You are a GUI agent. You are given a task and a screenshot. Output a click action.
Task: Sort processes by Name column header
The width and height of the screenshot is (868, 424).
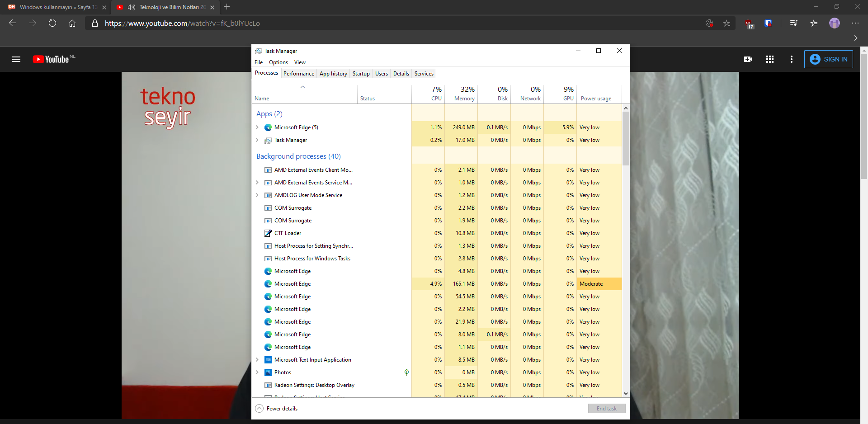pyautogui.click(x=304, y=94)
